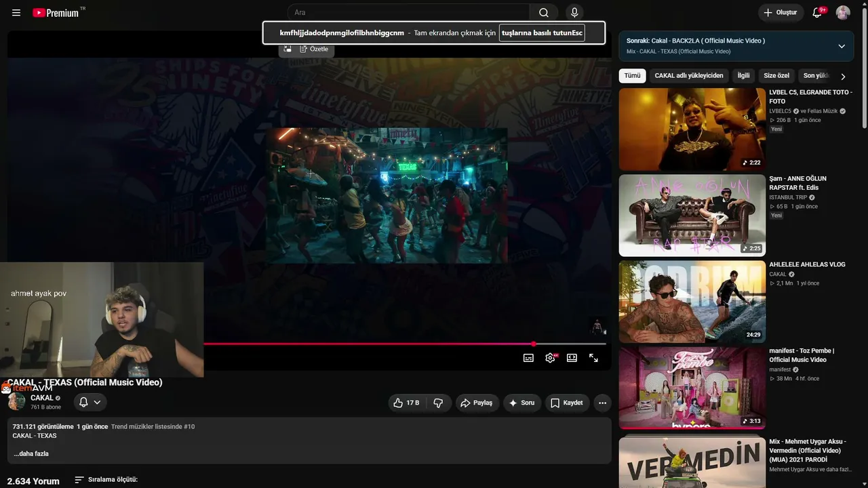Expand the description with ...daha fazla
This screenshot has height=488, width=868.
point(31,453)
